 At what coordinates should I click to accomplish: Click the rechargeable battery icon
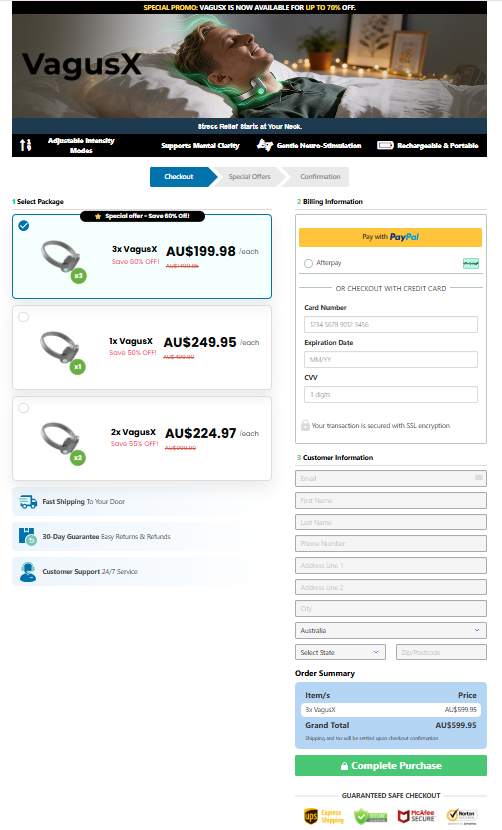point(385,145)
